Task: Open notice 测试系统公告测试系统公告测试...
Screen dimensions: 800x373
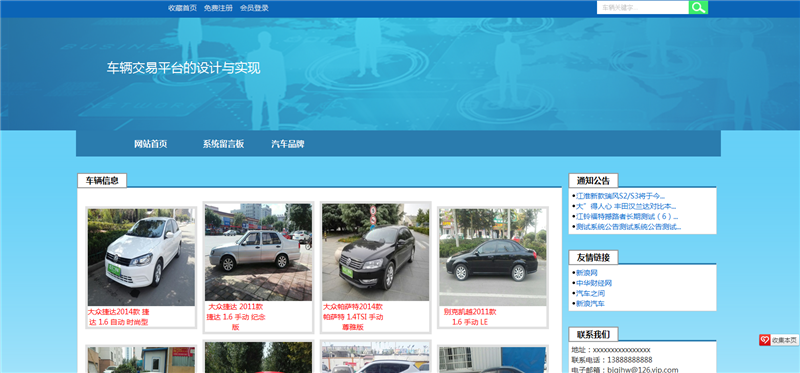Action: pyautogui.click(x=629, y=227)
